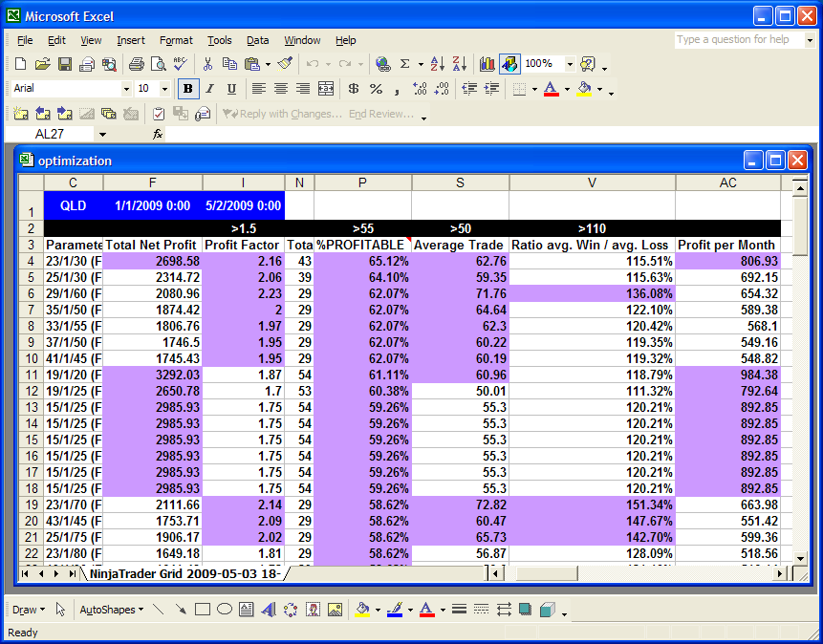Open the Edit menu
The height and width of the screenshot is (644, 823).
coord(56,40)
